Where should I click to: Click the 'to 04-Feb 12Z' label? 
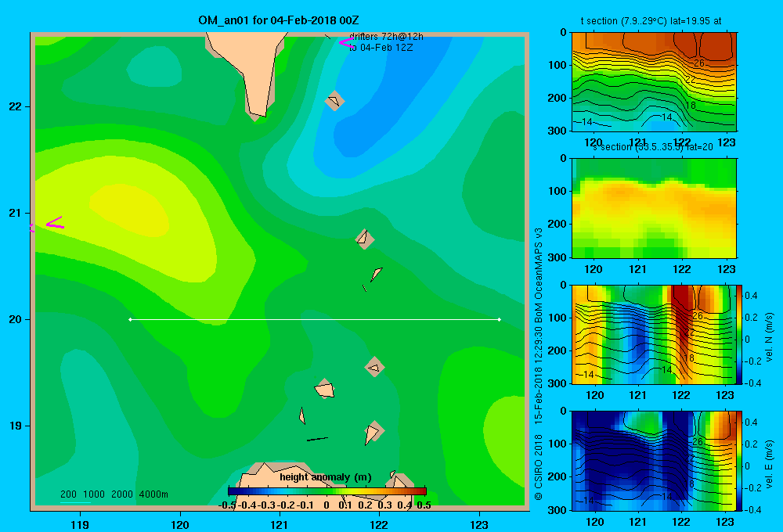coord(381,48)
